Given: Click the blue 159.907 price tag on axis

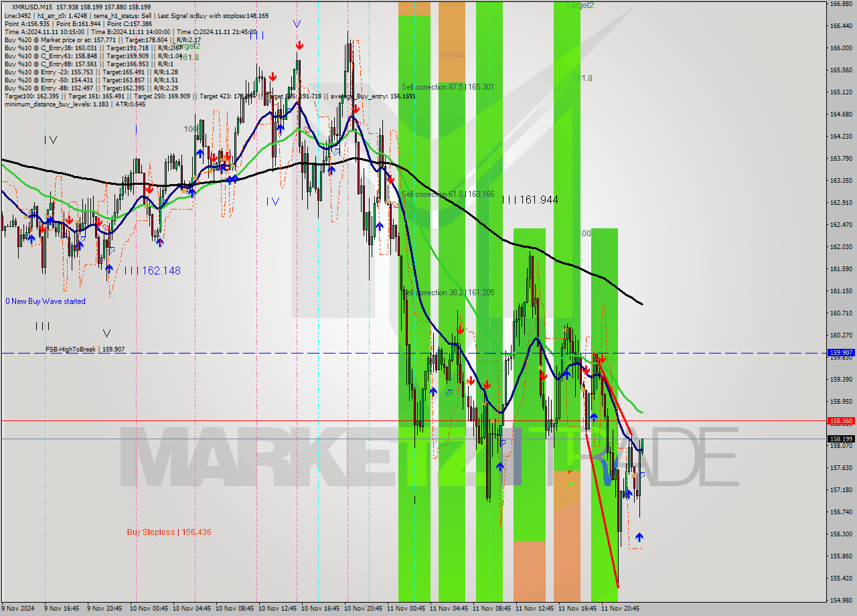Looking at the screenshot, I should pos(841,352).
